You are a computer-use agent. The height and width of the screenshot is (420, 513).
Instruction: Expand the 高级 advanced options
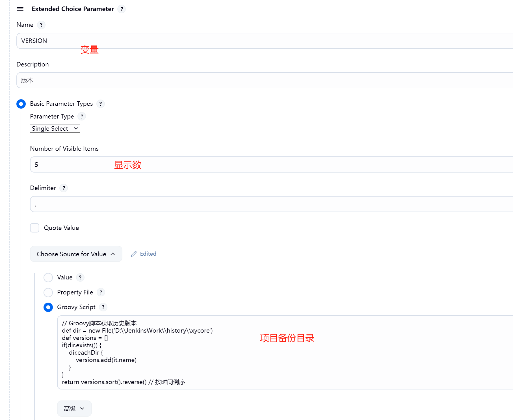click(74, 408)
